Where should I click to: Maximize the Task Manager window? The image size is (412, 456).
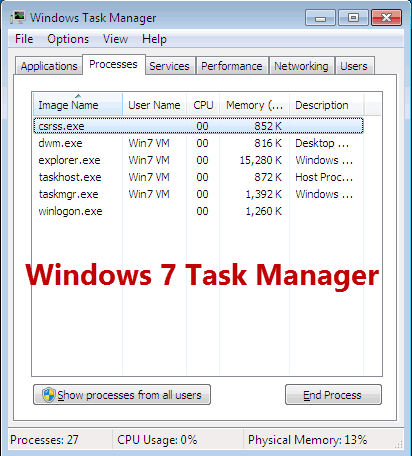point(353,18)
